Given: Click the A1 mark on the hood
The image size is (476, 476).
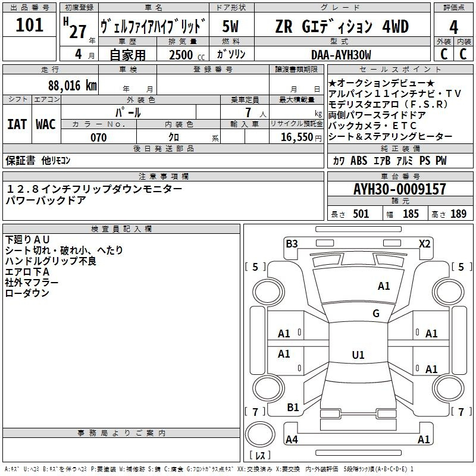Looking at the screenshot, I should pos(384,286).
